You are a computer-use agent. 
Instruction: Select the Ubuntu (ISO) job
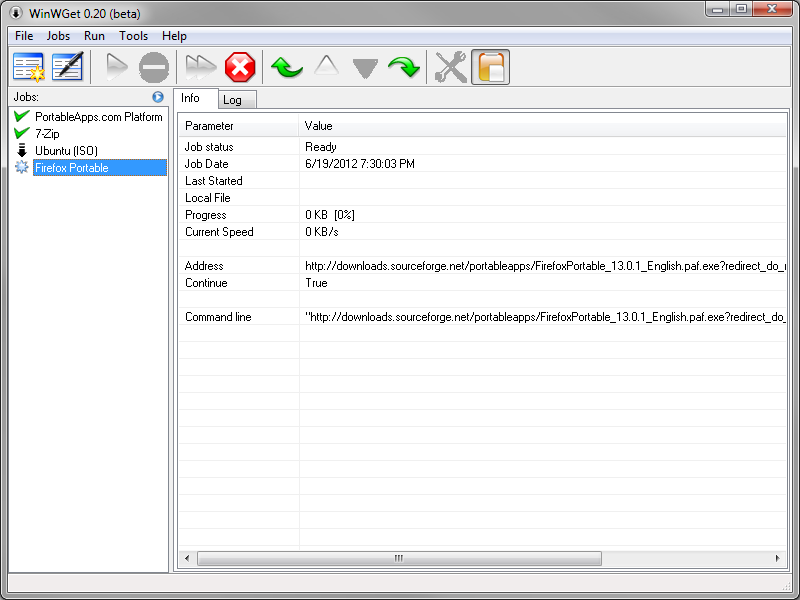66,151
